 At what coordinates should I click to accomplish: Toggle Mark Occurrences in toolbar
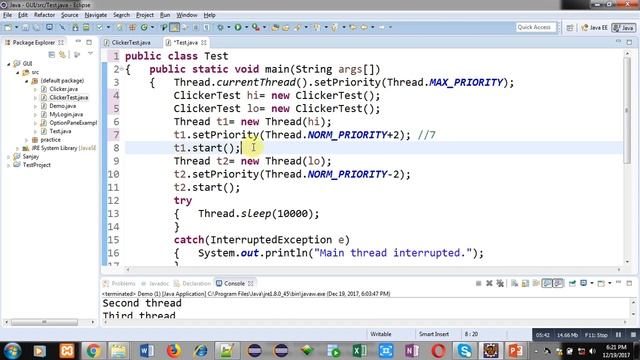(x=174, y=27)
